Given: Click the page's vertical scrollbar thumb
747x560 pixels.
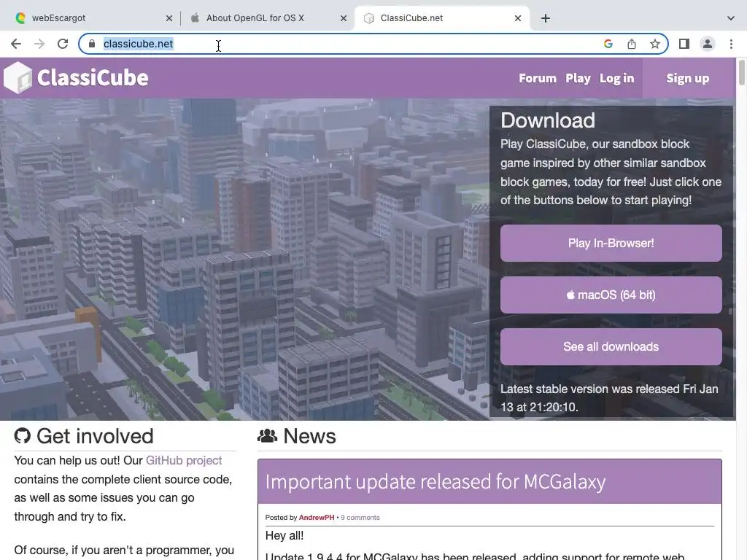Looking at the screenshot, I should 741,72.
